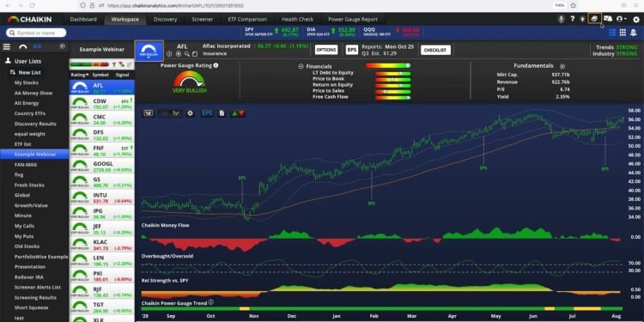The height and width of the screenshot is (322, 644).
Task: Click the Power Gauge Rating info icon
Action: (x=216, y=65)
